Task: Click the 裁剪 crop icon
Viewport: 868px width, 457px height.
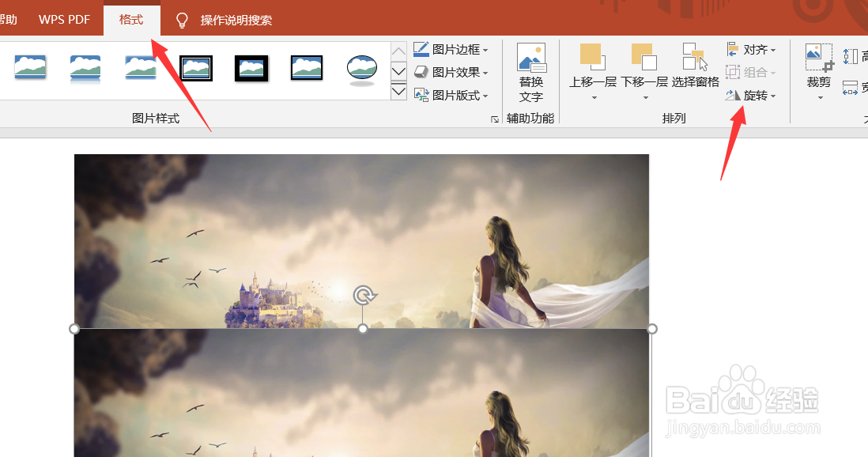Action: 819,57
